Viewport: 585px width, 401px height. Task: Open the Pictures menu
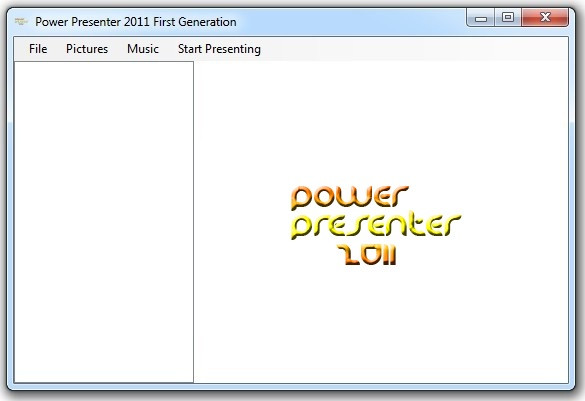coord(87,49)
